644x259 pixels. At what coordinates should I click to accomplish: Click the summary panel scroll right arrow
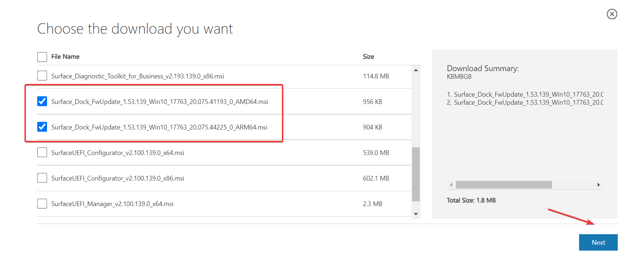598,185
